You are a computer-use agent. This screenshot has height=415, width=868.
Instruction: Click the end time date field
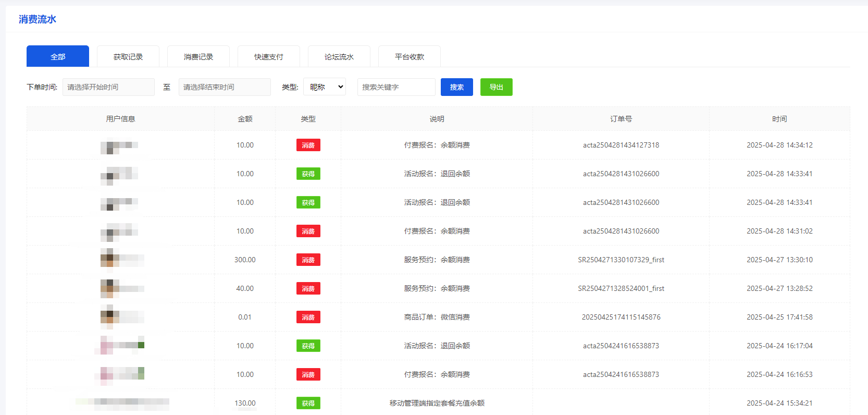pyautogui.click(x=225, y=87)
